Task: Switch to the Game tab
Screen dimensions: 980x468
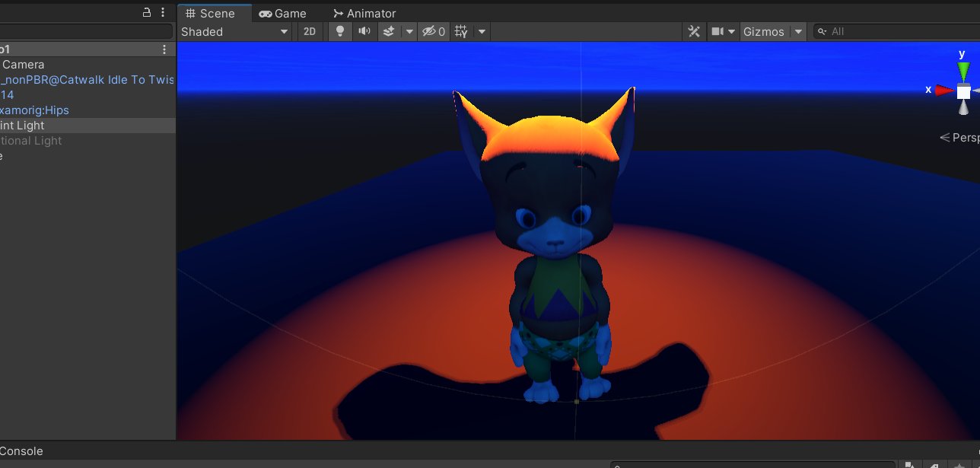Action: [x=282, y=13]
